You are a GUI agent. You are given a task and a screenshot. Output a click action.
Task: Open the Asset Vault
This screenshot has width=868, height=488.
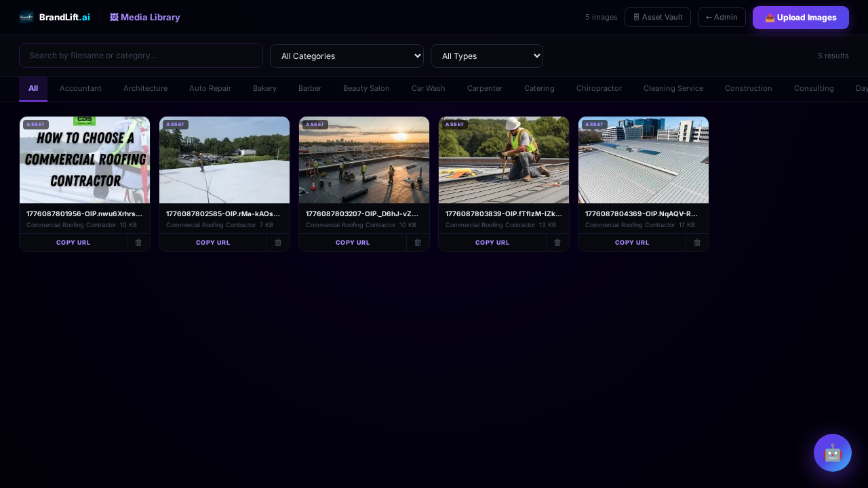(x=657, y=17)
